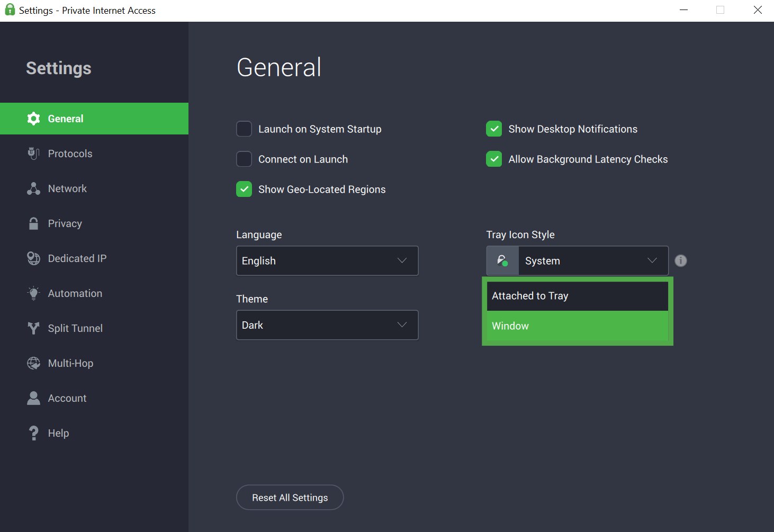Open the Help section
The height and width of the screenshot is (532, 774).
tap(94, 433)
